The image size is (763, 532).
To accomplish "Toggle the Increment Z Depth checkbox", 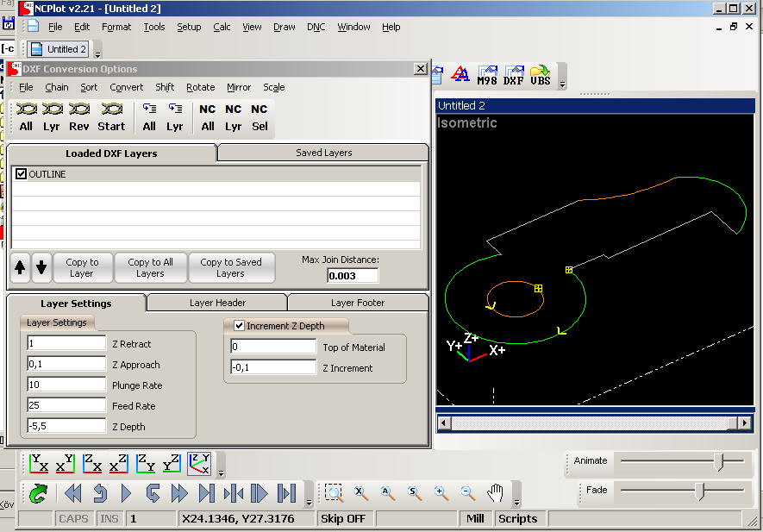I will (x=240, y=326).
